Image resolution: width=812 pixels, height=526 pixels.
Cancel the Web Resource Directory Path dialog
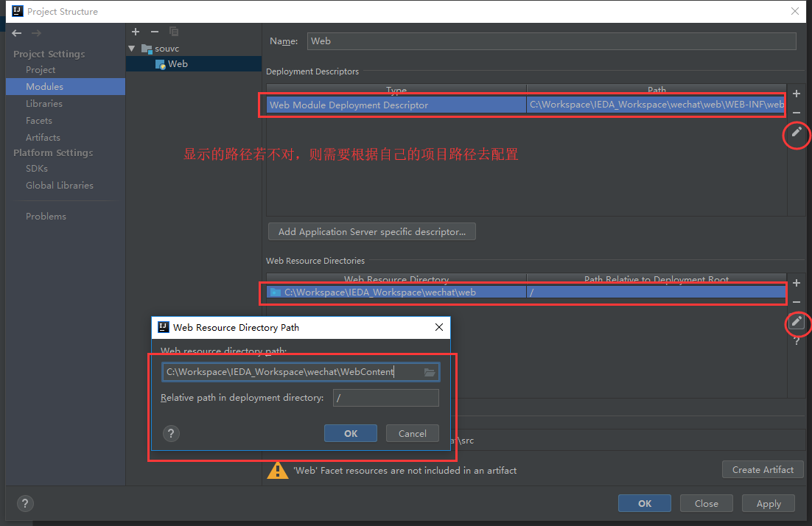412,433
